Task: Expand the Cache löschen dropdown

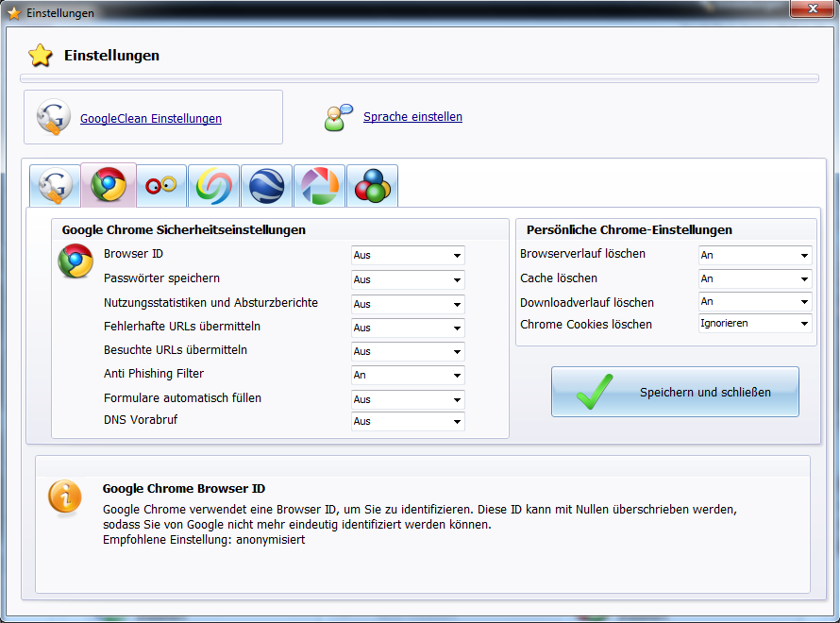Action: point(755,278)
